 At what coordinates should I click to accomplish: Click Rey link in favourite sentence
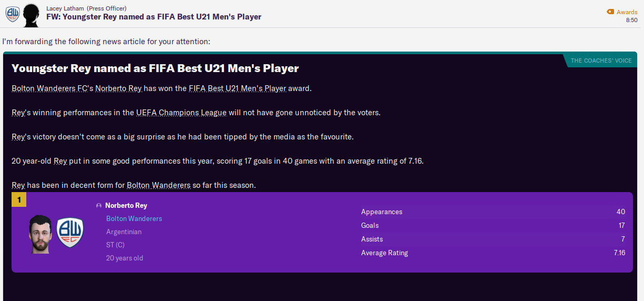[18, 137]
